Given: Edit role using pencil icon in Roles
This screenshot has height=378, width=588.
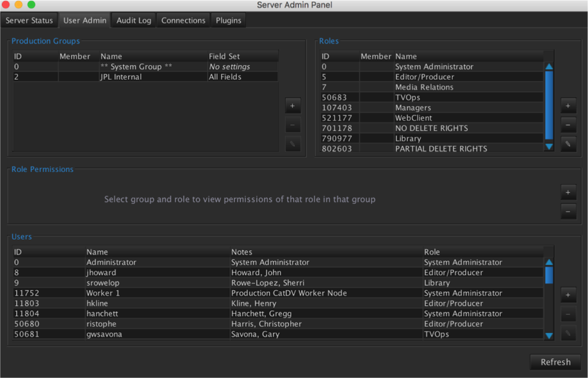Looking at the screenshot, I should [x=568, y=144].
